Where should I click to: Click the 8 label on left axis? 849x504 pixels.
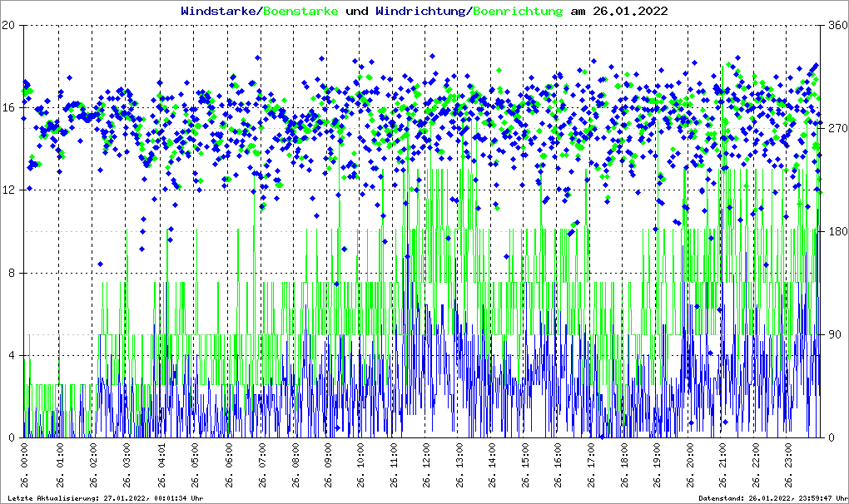click(x=12, y=273)
